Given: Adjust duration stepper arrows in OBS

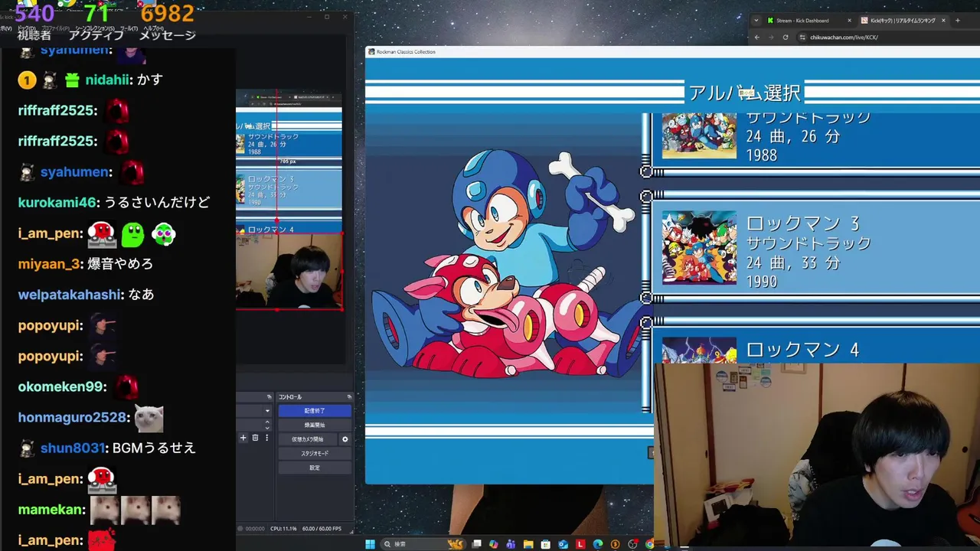Looking at the screenshot, I should [267, 423].
